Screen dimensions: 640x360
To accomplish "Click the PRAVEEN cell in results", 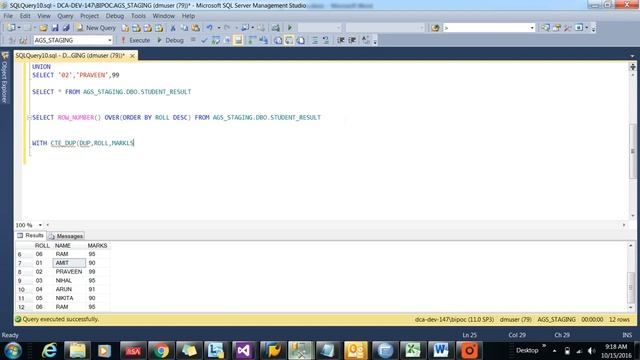I will coord(69,271).
